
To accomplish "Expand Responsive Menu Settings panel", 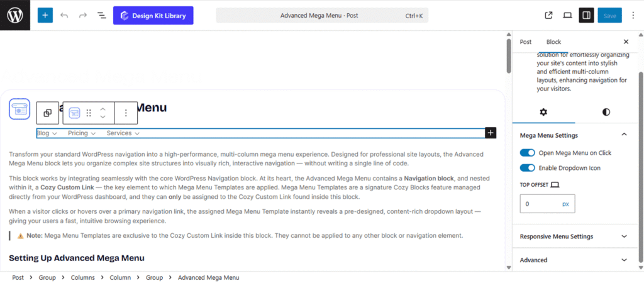I will pos(574,236).
